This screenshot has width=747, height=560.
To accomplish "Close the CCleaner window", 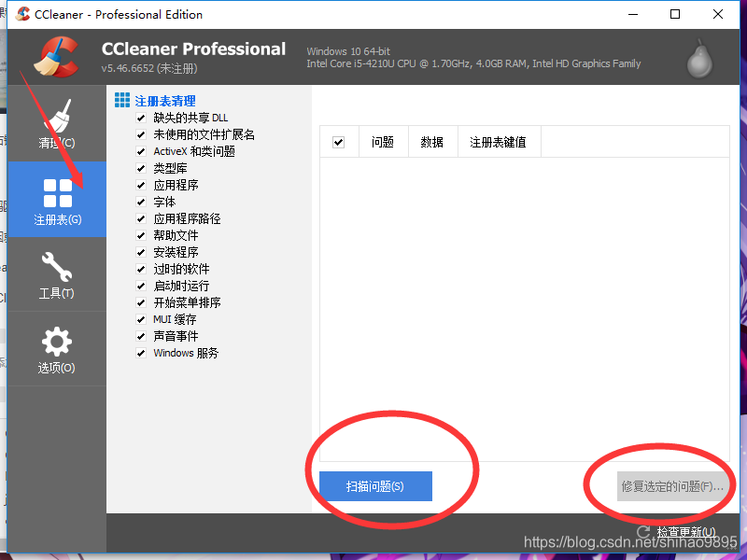I will pyautogui.click(x=718, y=14).
